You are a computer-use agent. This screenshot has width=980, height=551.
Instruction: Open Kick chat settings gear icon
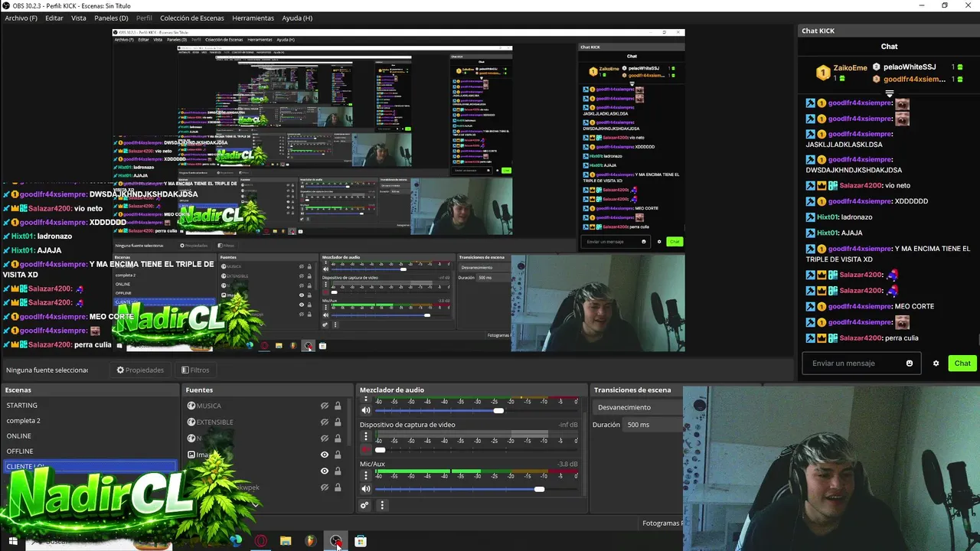[x=936, y=364]
